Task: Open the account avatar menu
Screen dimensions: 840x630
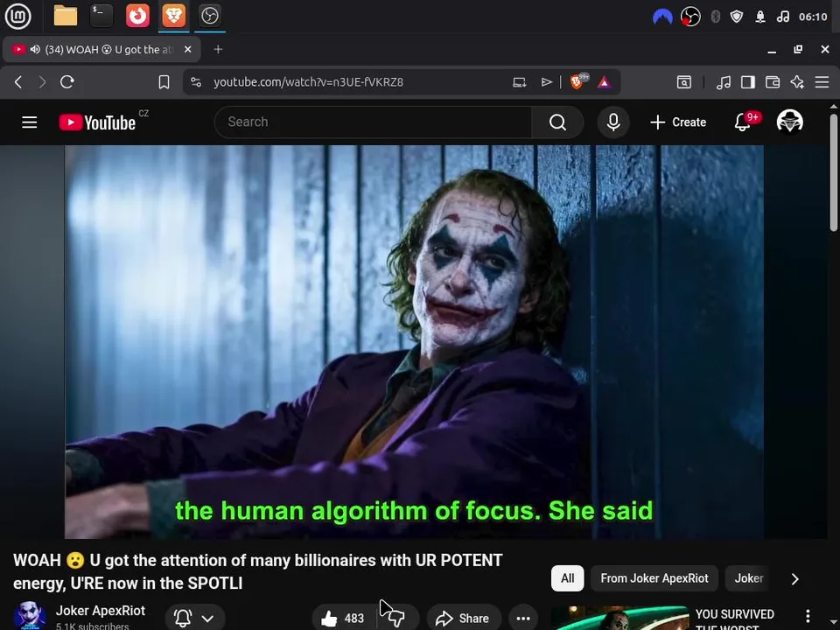Action: point(789,122)
